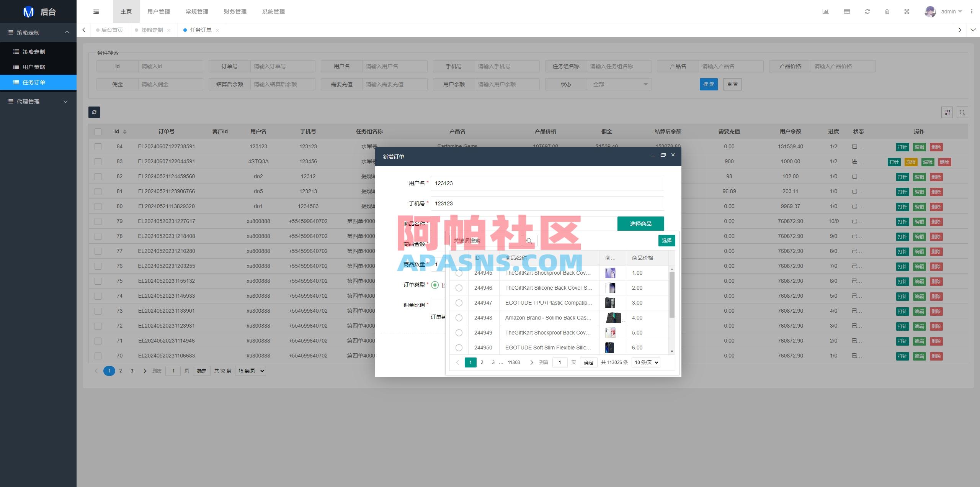This screenshot has width=980, height=487.
Task: Open the column settings icon above the table
Action: pyautogui.click(x=947, y=112)
